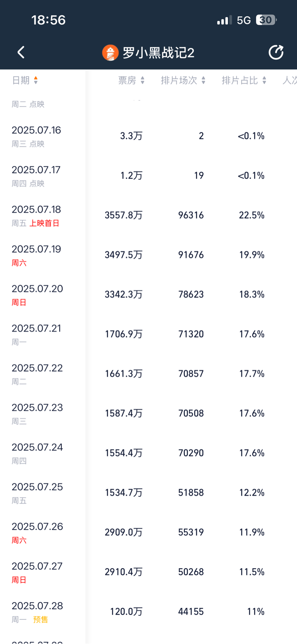Toggle the 排片占比 column sort arrows
The width and height of the screenshot is (297, 644).
click(x=264, y=80)
